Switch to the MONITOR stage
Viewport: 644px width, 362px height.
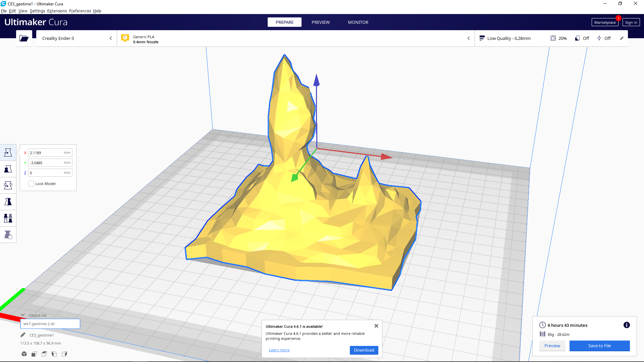pos(358,22)
